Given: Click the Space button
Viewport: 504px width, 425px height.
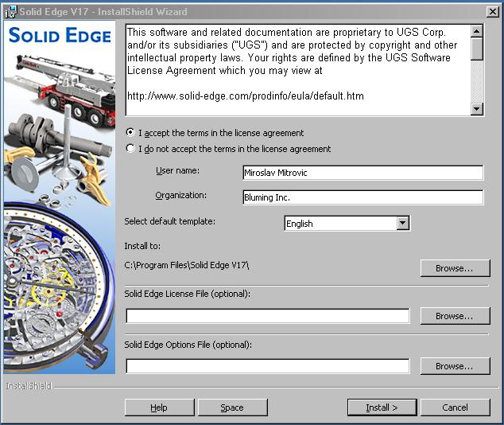Looking at the screenshot, I should pos(233,407).
